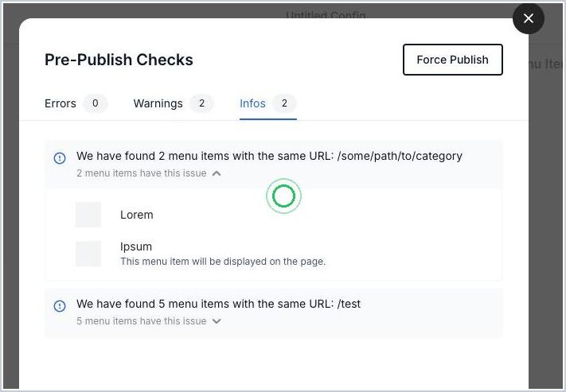Switch to the Errors tab

[76, 103]
